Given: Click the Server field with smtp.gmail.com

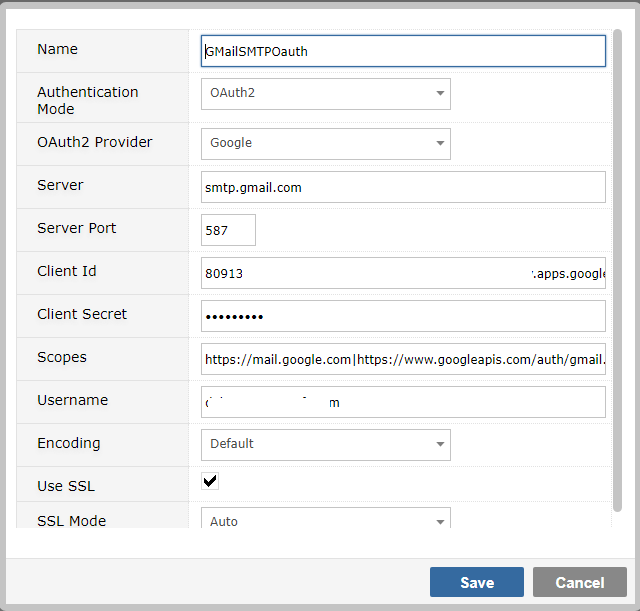Looking at the screenshot, I should (x=403, y=187).
